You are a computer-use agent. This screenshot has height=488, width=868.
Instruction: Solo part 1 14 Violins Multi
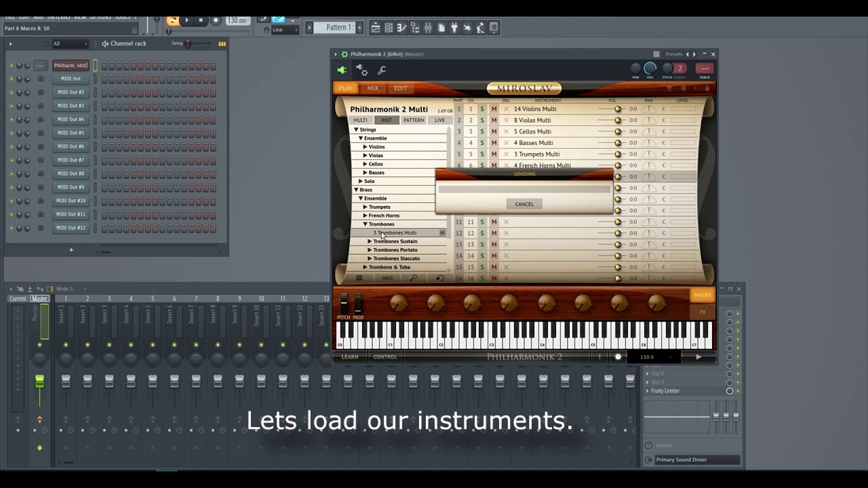pos(482,108)
